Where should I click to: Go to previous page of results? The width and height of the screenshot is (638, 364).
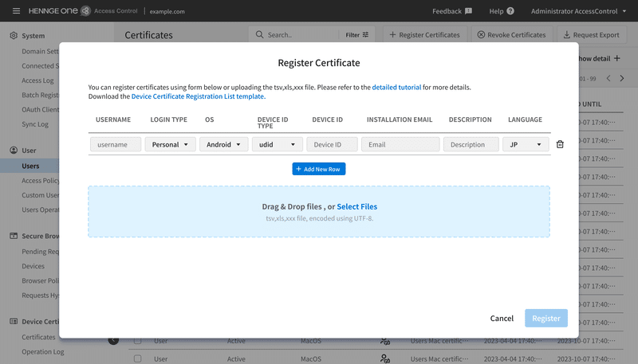pyautogui.click(x=608, y=78)
